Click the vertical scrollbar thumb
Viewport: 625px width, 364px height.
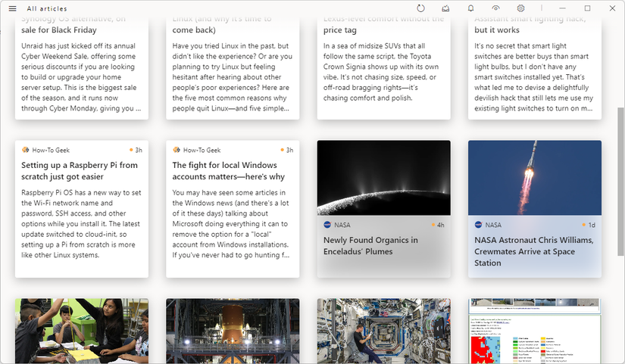pos(620,181)
